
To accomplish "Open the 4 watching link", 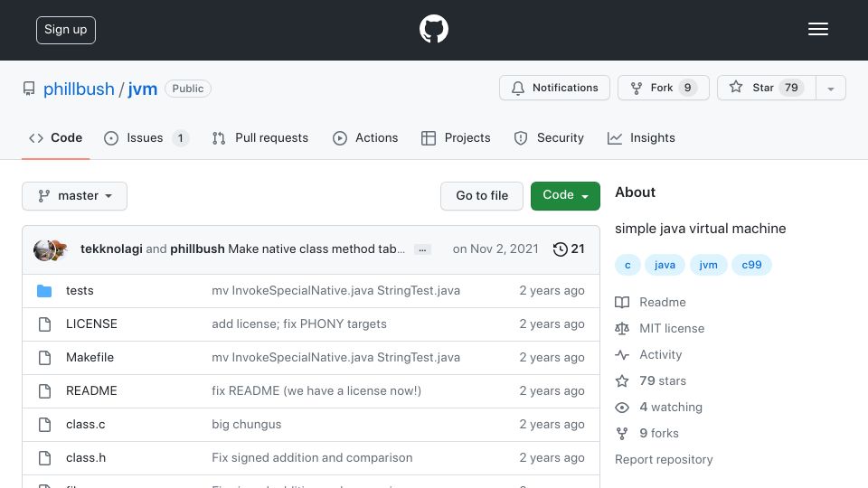I will click(670, 407).
